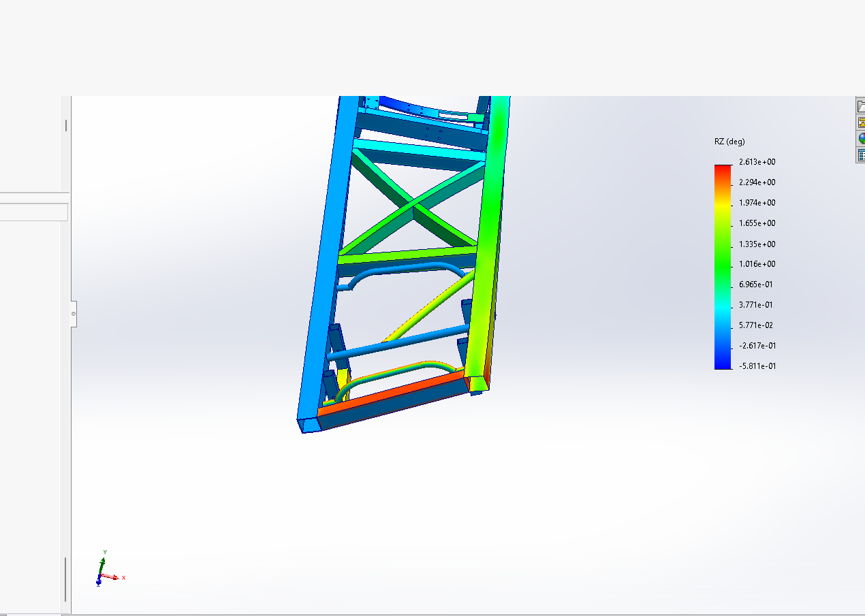The image size is (865, 616).
Task: Select legend value 6.965e-01
Action: point(757,285)
